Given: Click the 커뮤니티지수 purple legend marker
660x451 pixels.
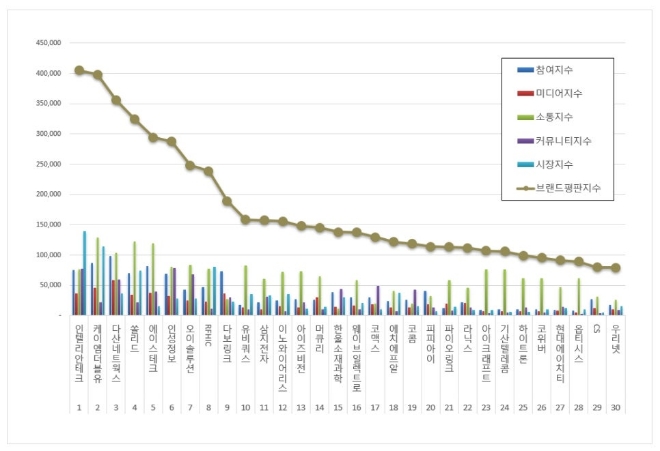Looking at the screenshot, I should [524, 140].
